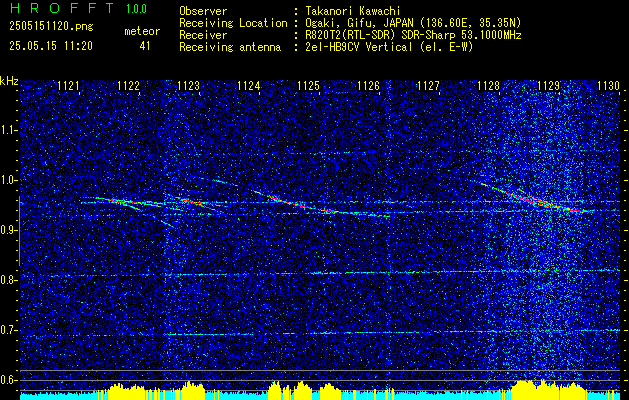Click the HROFFT title text
Image resolution: width=629 pixels, height=400 pixels.
[x=62, y=8]
